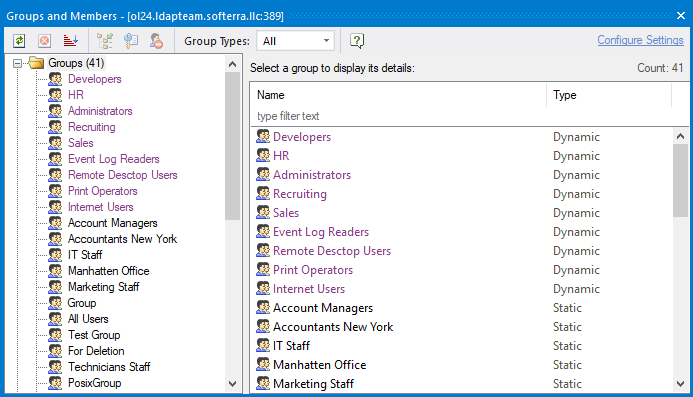Select the Remote Desctop Users list row
The image size is (693, 397).
463,251
